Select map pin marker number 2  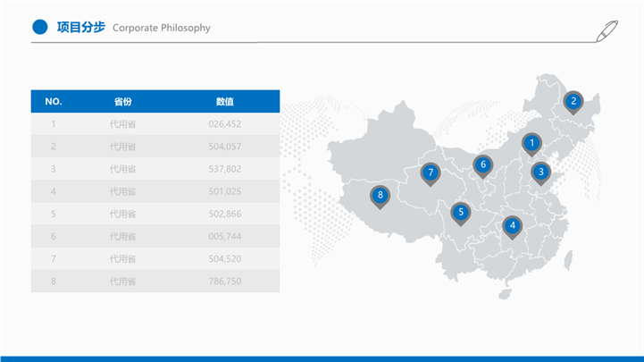pos(573,102)
